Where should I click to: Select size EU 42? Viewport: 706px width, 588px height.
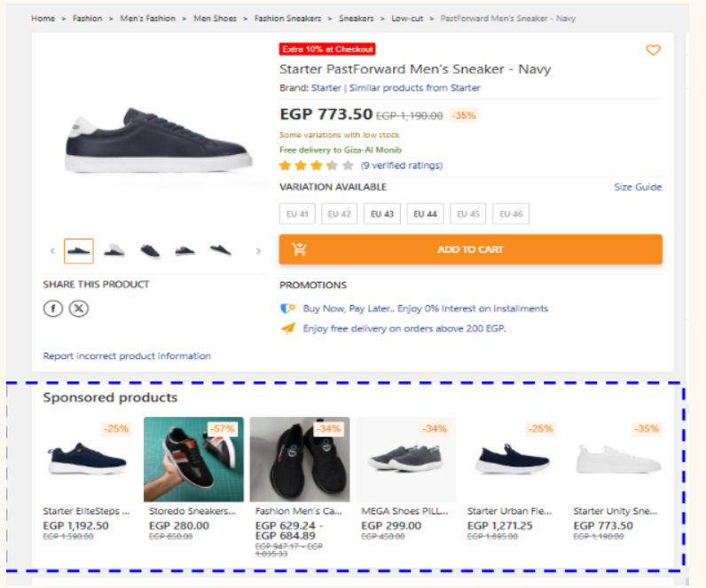click(340, 214)
